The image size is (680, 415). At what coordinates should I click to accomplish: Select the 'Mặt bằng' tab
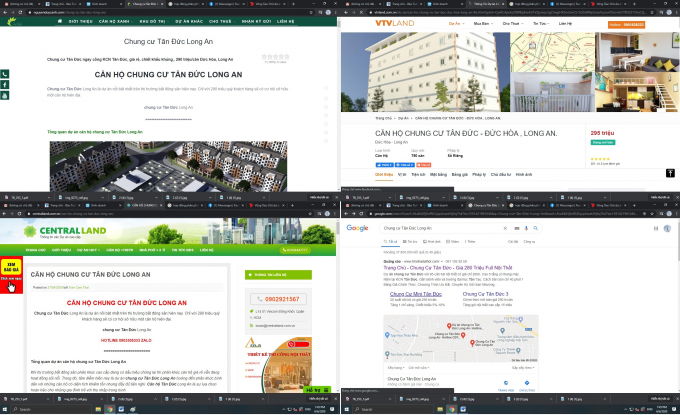coord(440,174)
